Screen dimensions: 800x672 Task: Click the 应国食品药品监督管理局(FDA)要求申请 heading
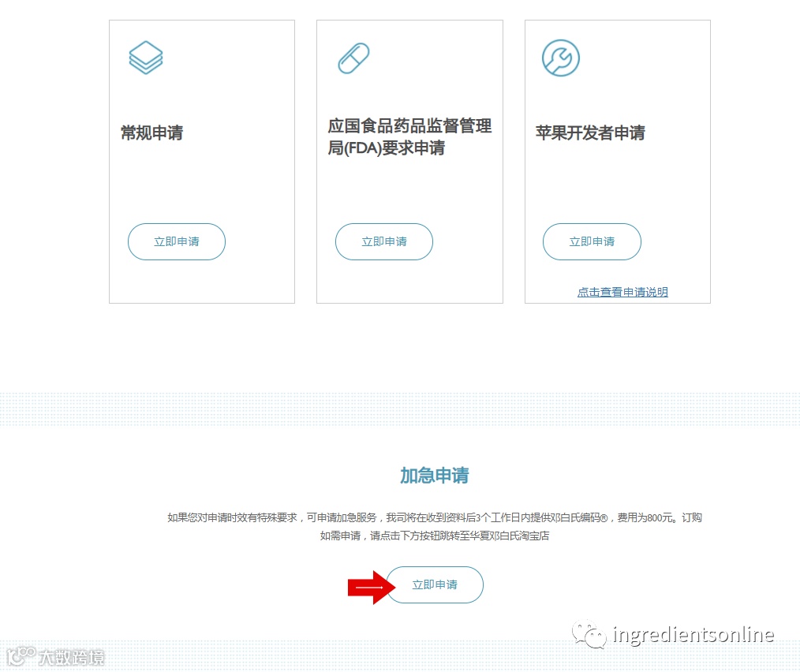point(409,136)
